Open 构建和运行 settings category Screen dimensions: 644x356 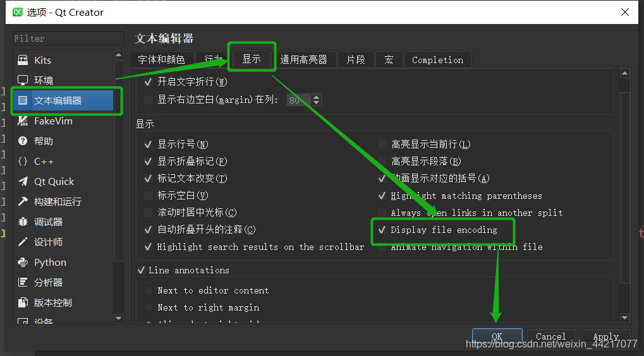click(63, 201)
